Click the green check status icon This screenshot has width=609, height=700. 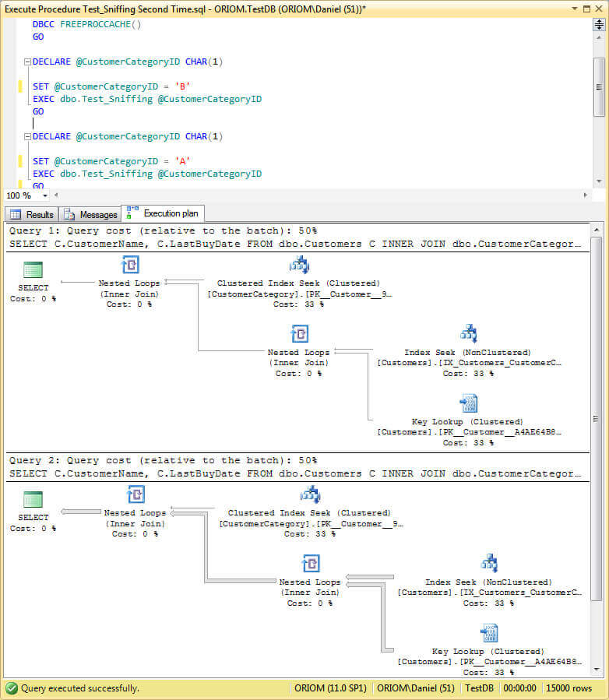point(12,688)
